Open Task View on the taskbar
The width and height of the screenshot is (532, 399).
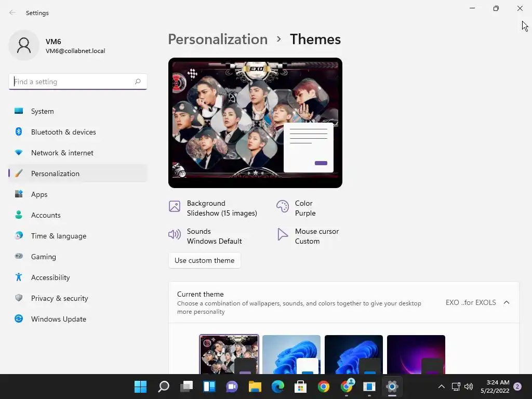[187, 387]
